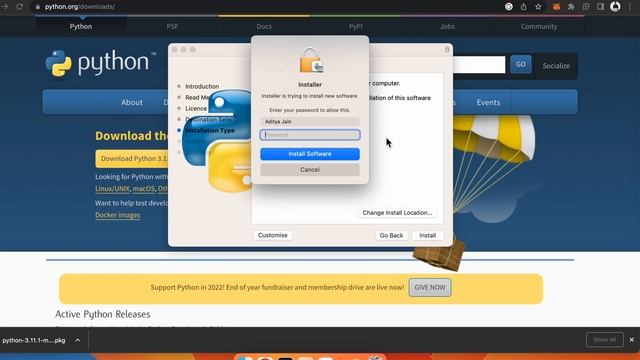Focus the Password input field
This screenshot has width=640, height=360.
[x=310, y=135]
